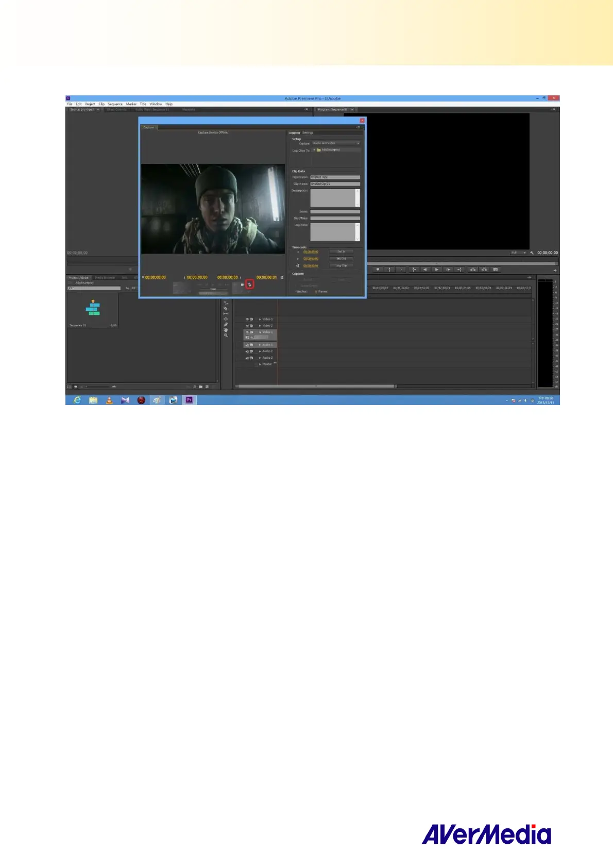This screenshot has height=868, width=613.
Task: Select the Pen tool in tools panel
Action: [226, 325]
